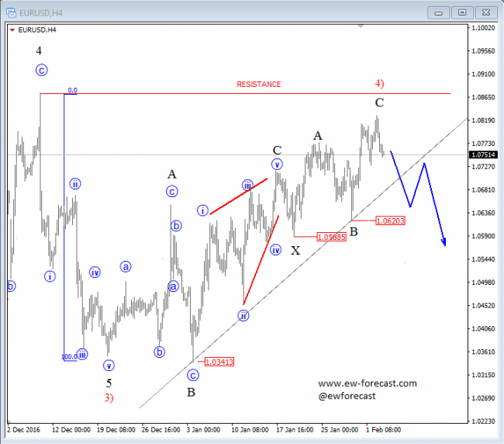Screen dimensions: 504x444
Task: Maximize the EURUSD,H4 chart window
Action: (462, 13)
